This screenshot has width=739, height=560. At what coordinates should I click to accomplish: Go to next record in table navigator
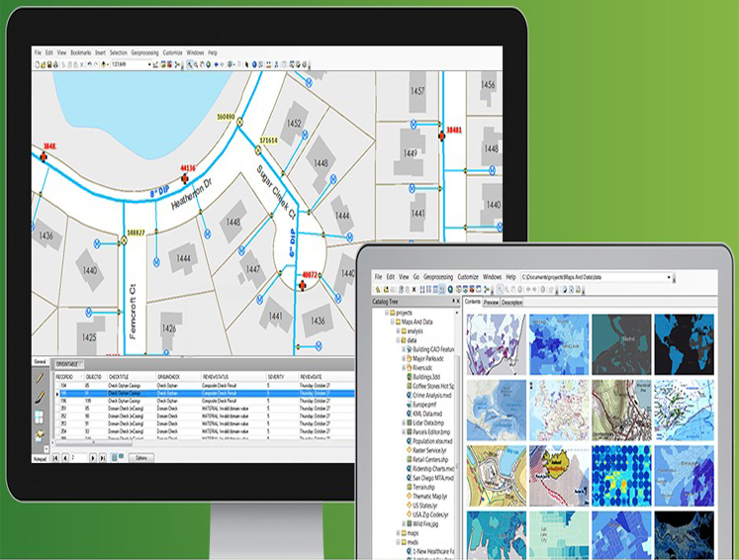92,458
